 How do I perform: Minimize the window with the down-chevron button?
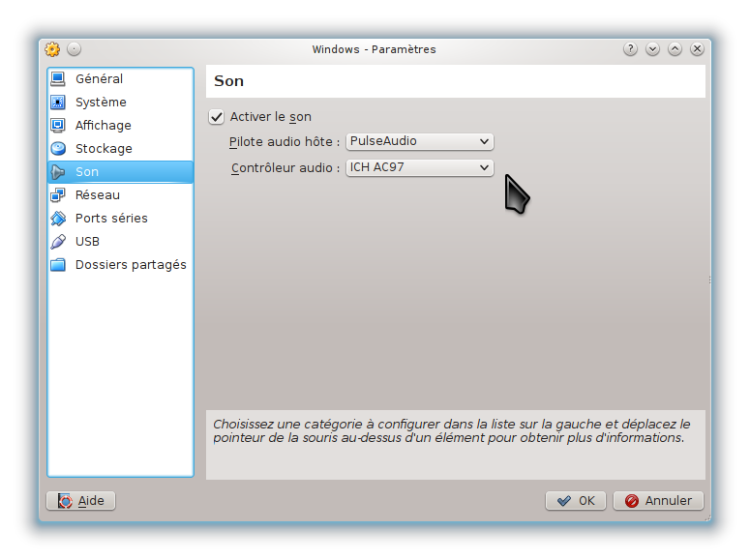[652, 48]
